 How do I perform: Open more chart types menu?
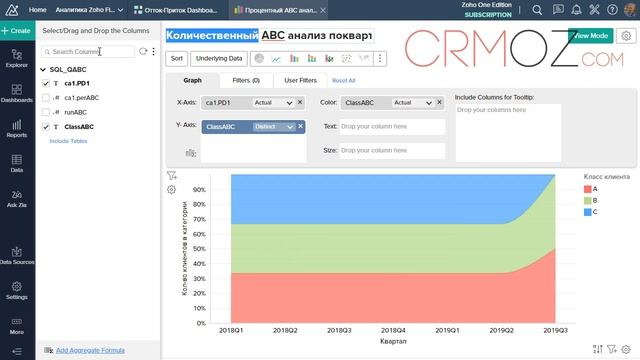coord(380,59)
